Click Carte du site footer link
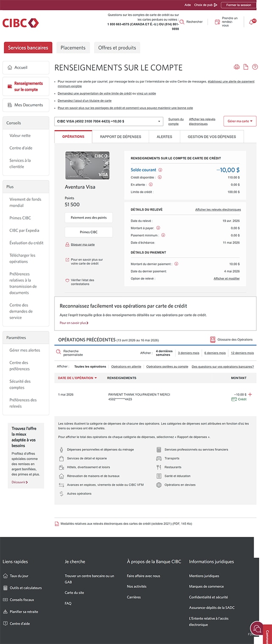The image size is (272, 644). pos(74,593)
